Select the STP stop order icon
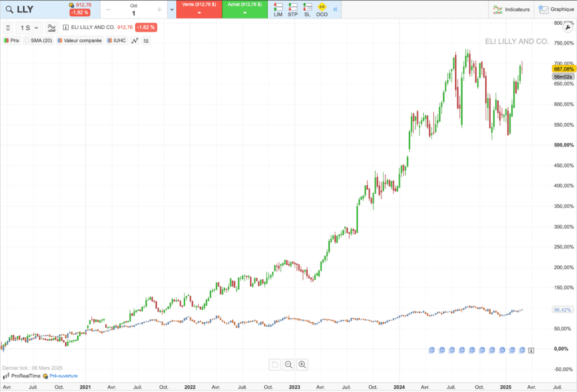This screenshot has height=392, width=577. point(292,10)
